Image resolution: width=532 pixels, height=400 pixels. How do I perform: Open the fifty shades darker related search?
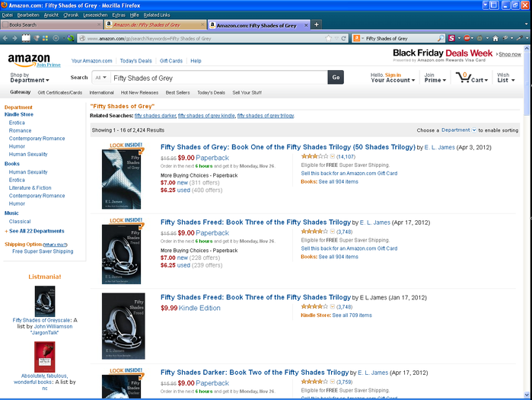click(155, 116)
